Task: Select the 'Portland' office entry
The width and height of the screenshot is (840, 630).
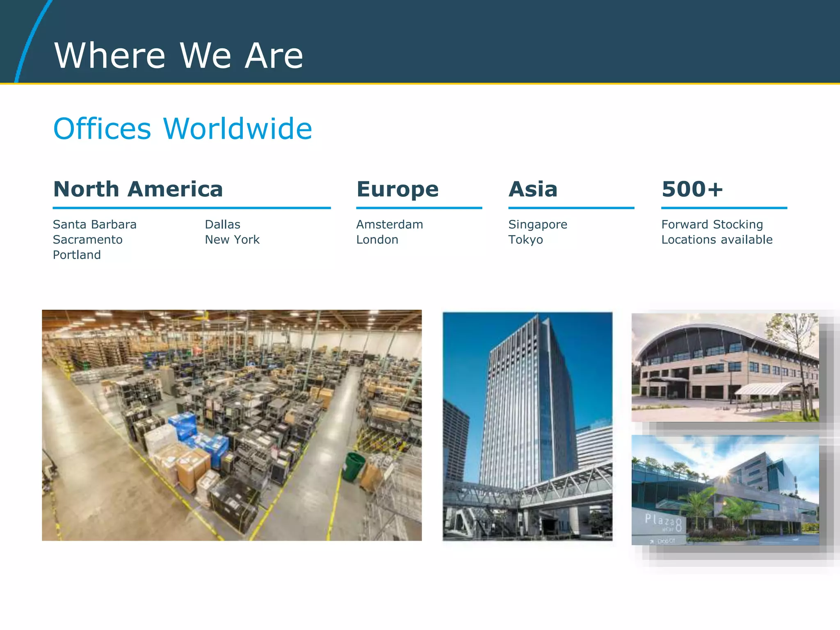Action: 77,255
